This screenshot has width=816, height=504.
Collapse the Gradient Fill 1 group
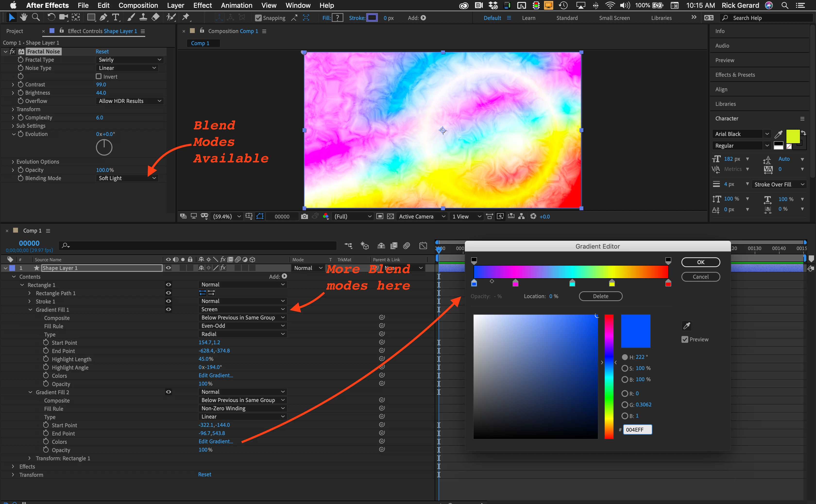(x=30, y=310)
